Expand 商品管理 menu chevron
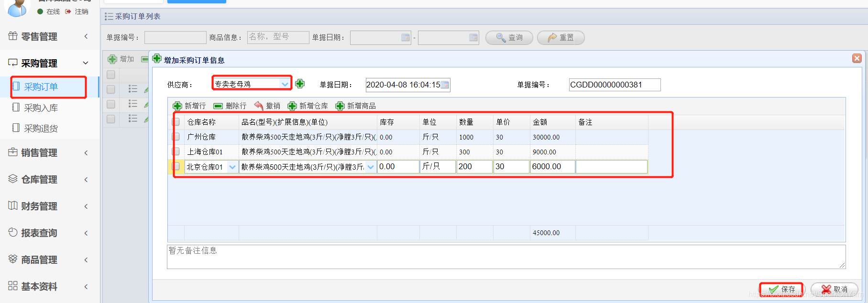This screenshot has width=868, height=303. 86,260
